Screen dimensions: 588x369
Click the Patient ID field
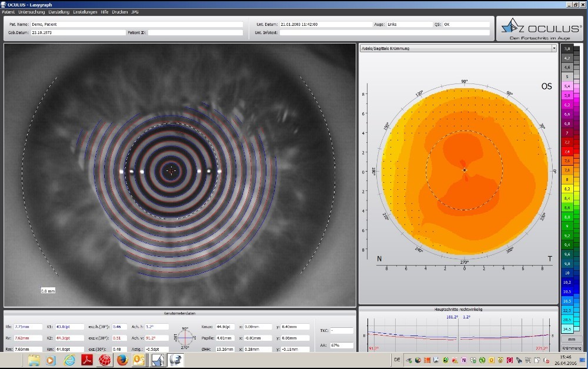coord(194,33)
